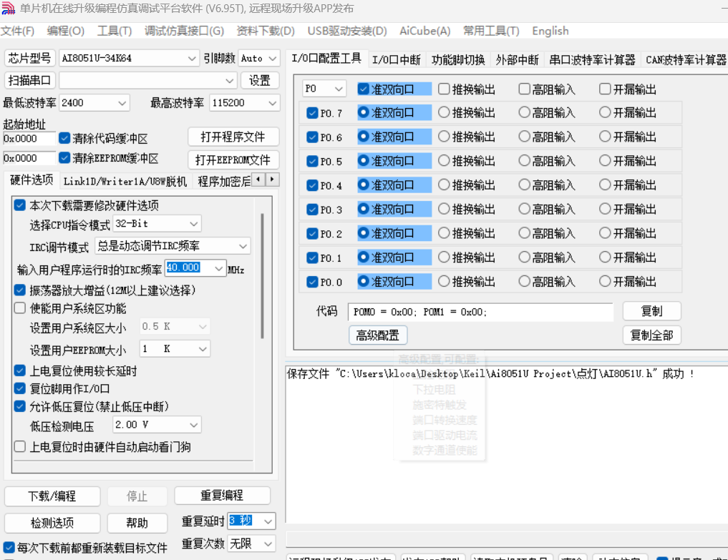The height and width of the screenshot is (560, 728).
Task: Uncheck the P0.7 pin checkbox
Action: (x=312, y=113)
